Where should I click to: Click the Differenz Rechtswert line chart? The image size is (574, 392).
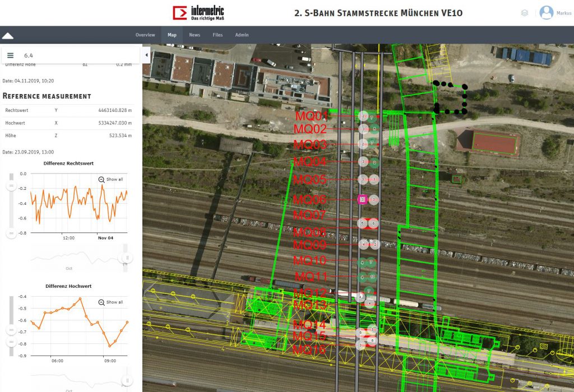[x=78, y=203]
